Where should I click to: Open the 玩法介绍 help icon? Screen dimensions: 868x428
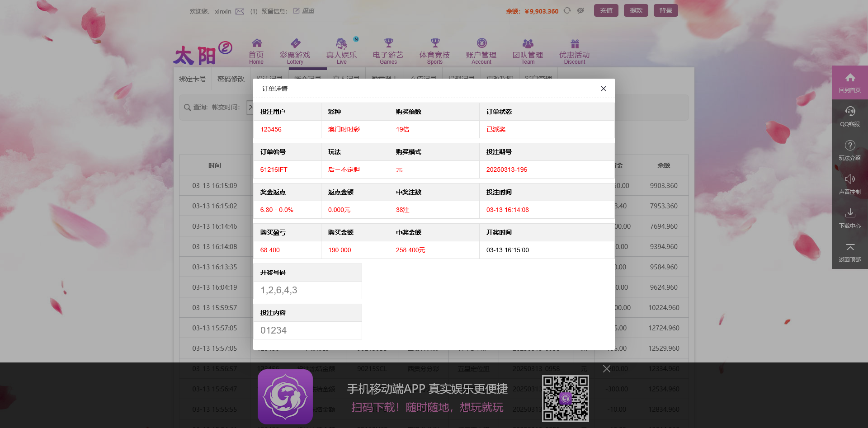(850, 150)
